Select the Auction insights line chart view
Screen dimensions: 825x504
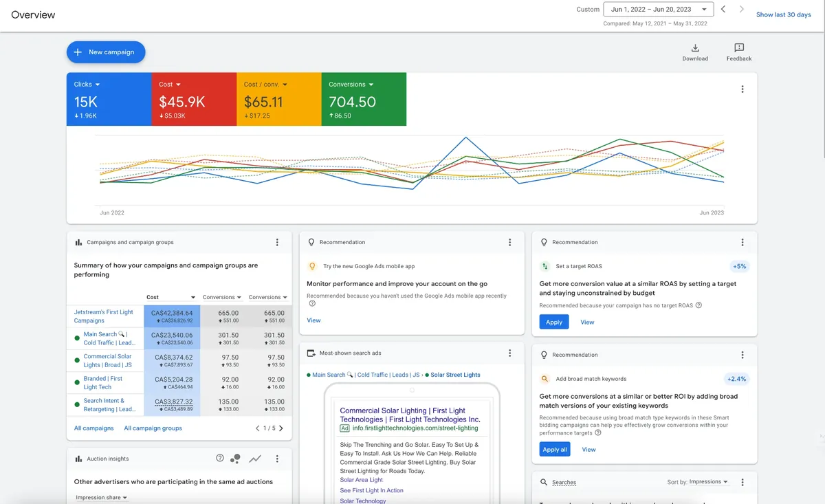coord(255,459)
